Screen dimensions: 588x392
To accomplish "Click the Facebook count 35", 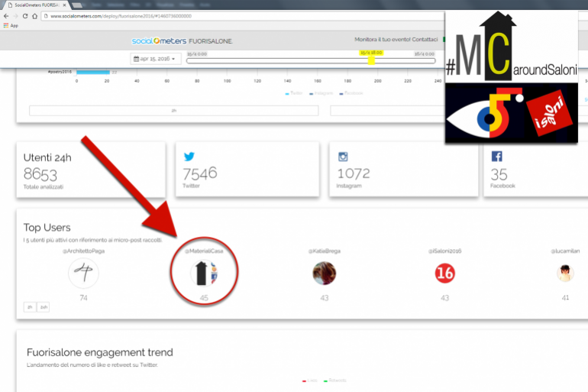I will [x=499, y=174].
